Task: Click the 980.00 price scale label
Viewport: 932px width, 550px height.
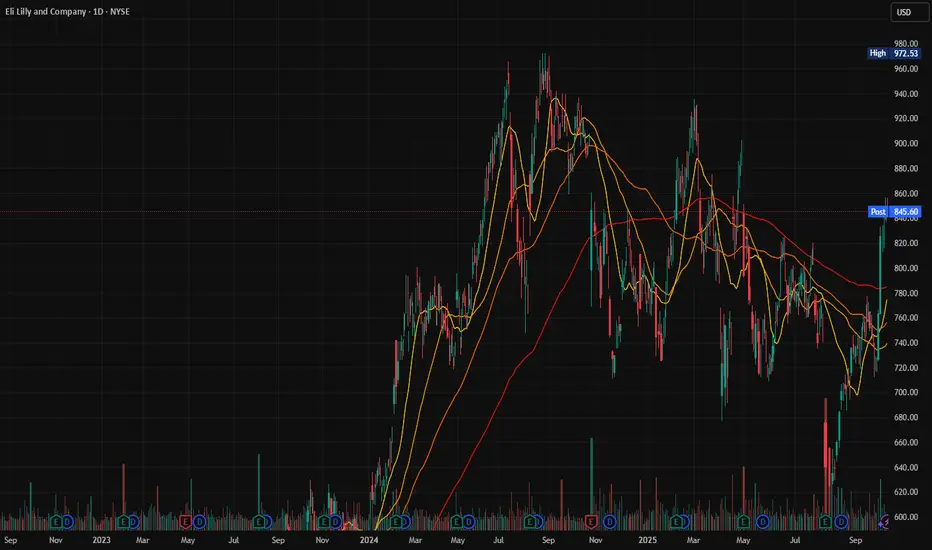Action: tap(906, 43)
